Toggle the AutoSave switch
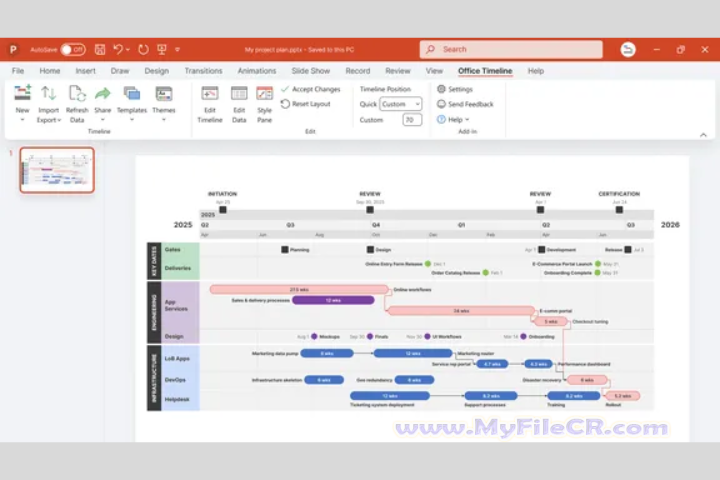720x480 pixels. tap(73, 49)
